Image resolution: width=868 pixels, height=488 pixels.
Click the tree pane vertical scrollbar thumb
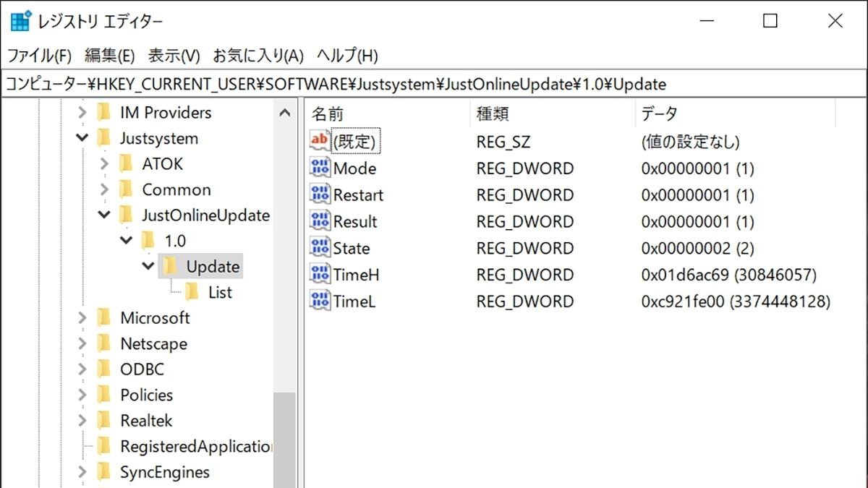pos(285,440)
